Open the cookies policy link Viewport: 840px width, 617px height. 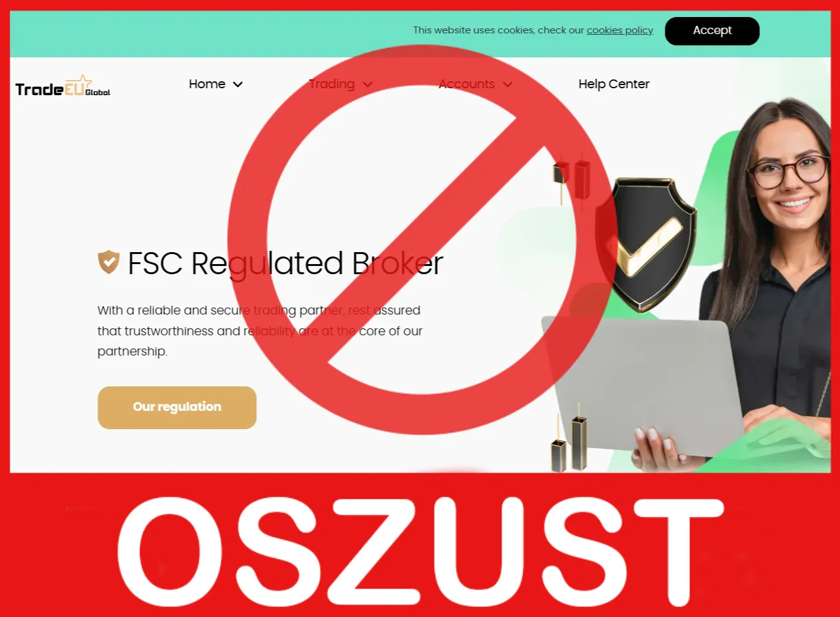(620, 30)
